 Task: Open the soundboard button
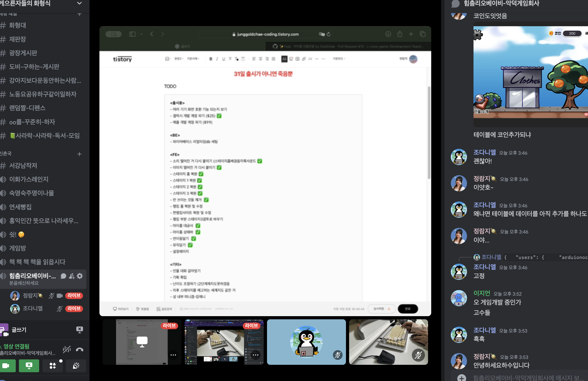76,365
